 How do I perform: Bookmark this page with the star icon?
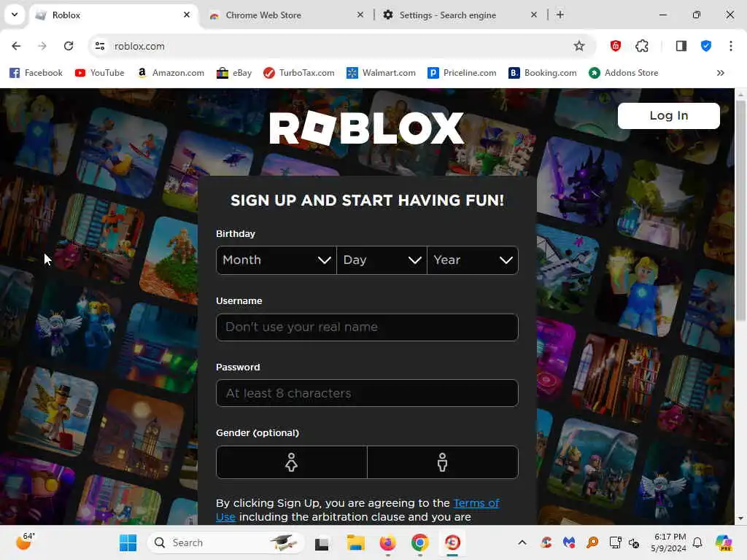click(x=578, y=46)
